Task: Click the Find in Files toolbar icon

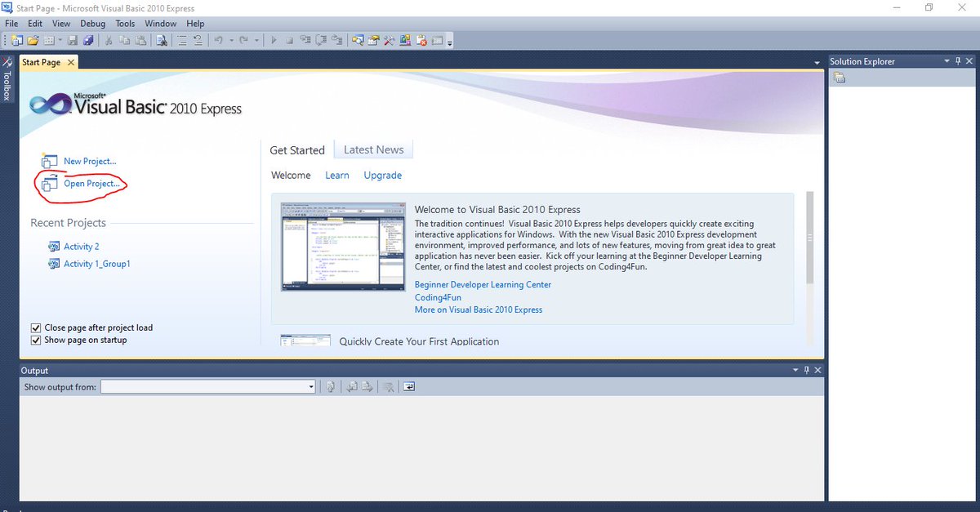Action: [x=162, y=40]
